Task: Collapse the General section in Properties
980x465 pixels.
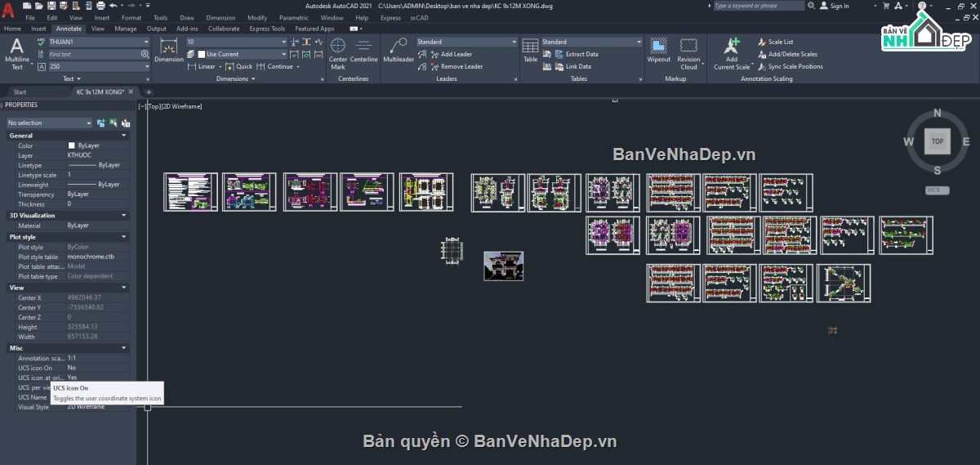Action: (x=124, y=136)
